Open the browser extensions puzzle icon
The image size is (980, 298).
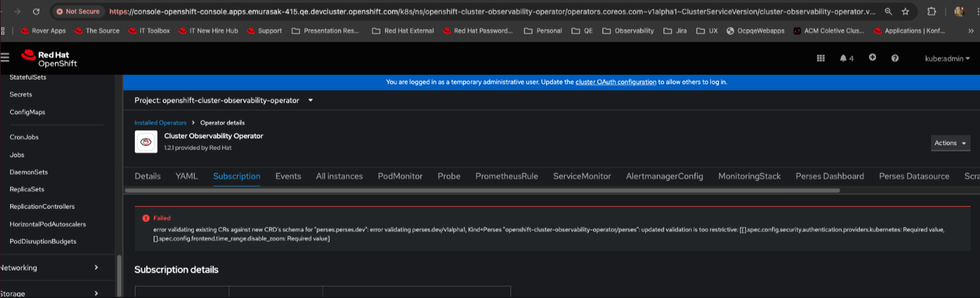click(x=932, y=11)
